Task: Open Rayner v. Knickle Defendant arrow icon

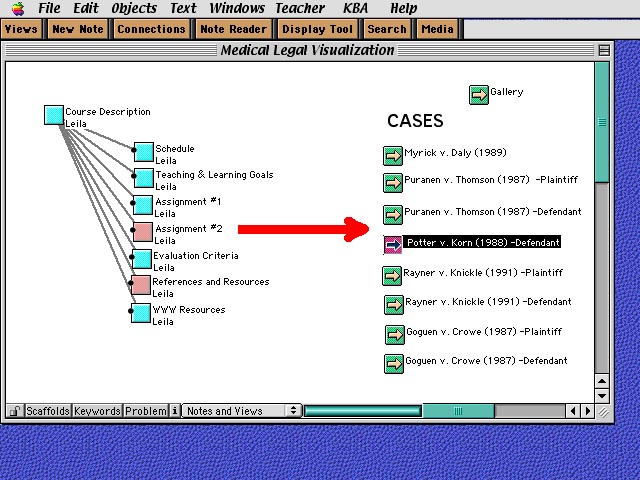Action: [394, 305]
